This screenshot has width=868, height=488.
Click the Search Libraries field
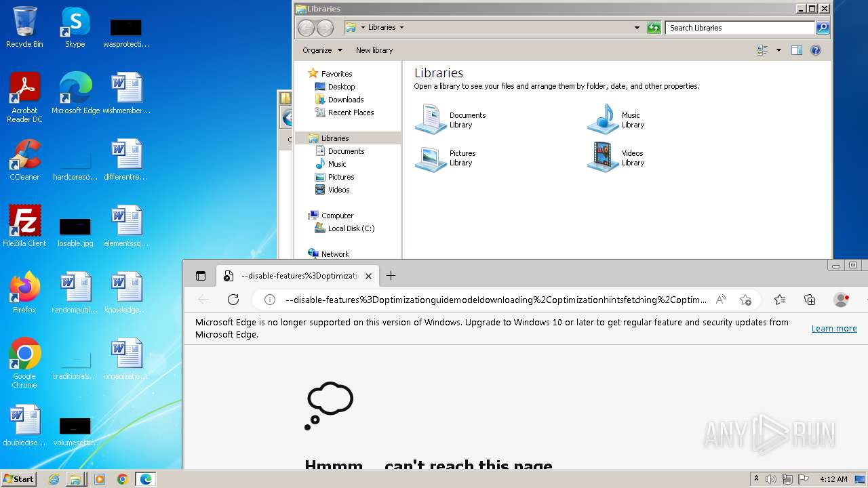coord(741,28)
